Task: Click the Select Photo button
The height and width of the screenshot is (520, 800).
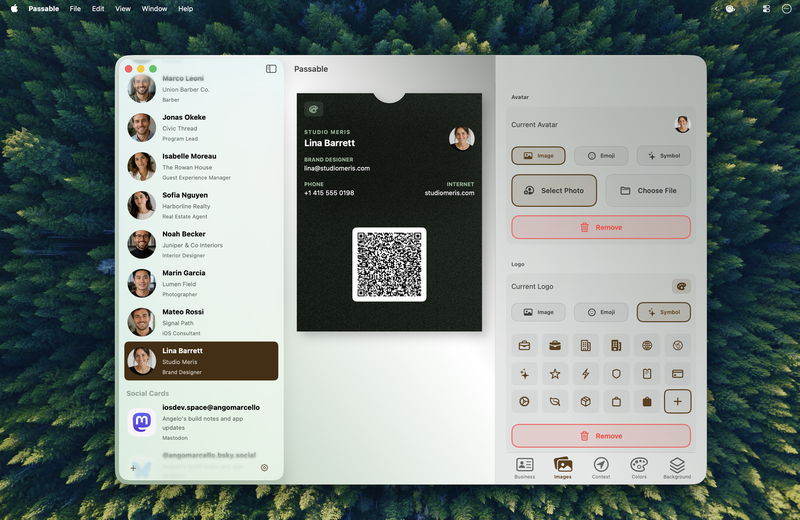Action: coord(554,190)
